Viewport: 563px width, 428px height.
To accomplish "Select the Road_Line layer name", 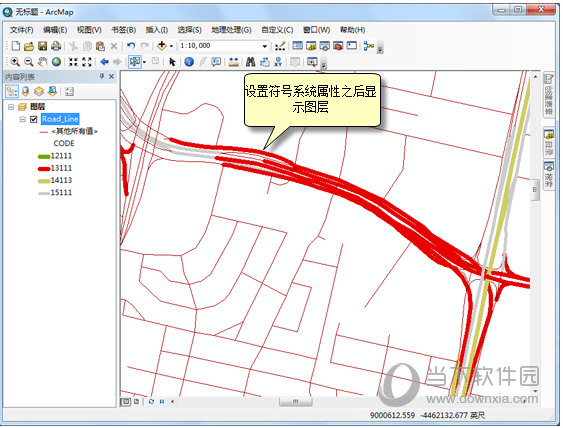I will click(60, 119).
